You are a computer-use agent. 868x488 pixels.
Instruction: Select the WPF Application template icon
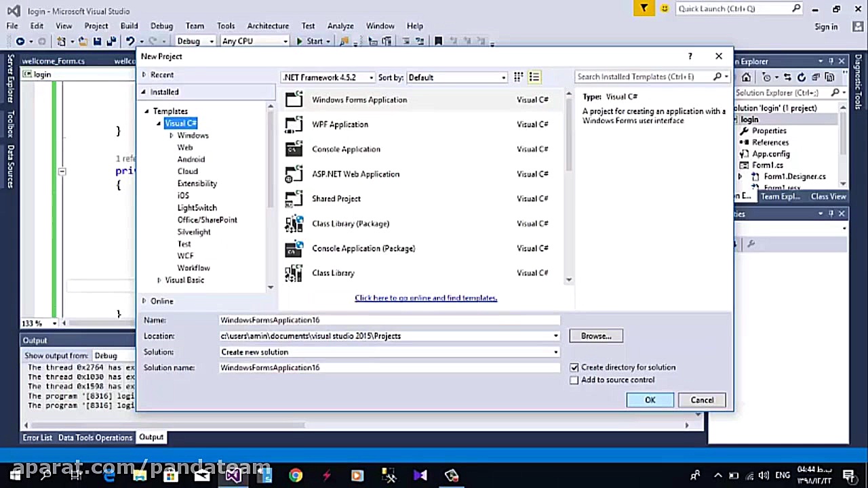294,125
